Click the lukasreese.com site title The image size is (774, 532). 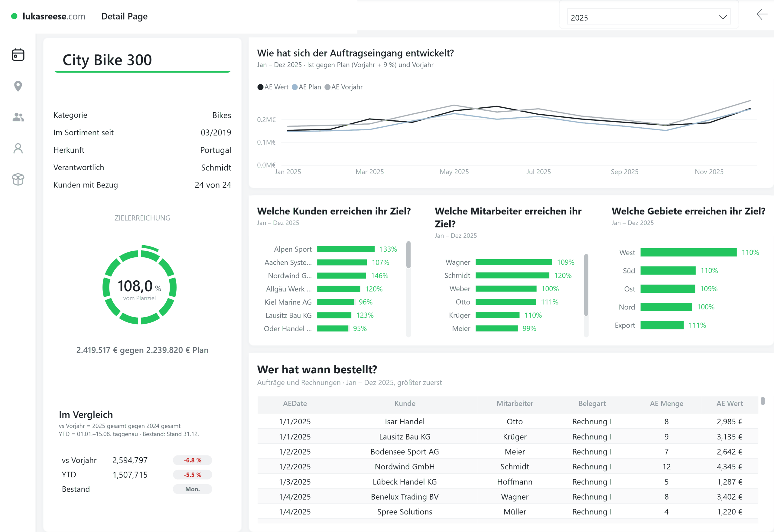point(54,16)
